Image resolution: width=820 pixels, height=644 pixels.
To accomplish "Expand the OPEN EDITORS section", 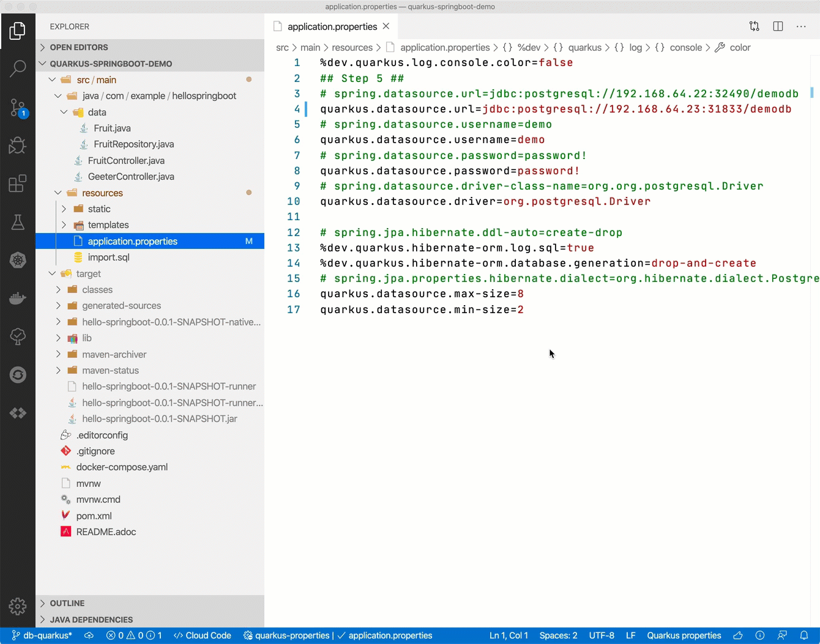I will pyautogui.click(x=150, y=47).
